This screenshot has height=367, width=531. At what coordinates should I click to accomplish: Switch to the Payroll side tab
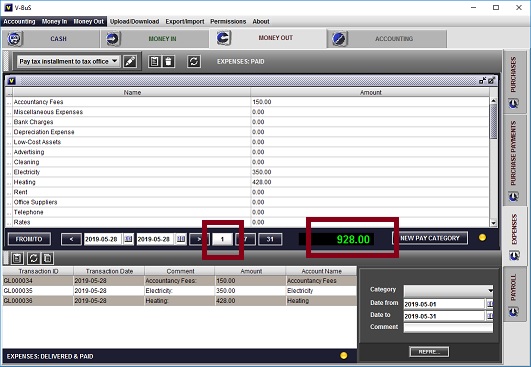(x=514, y=293)
